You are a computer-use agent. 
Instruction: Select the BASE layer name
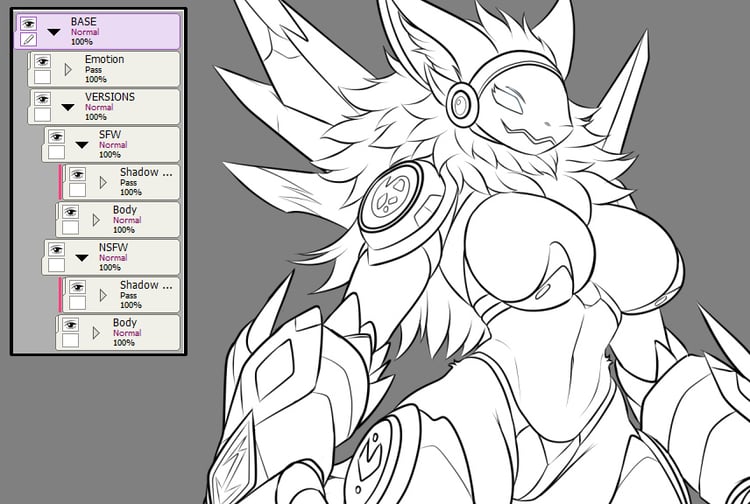click(83, 22)
